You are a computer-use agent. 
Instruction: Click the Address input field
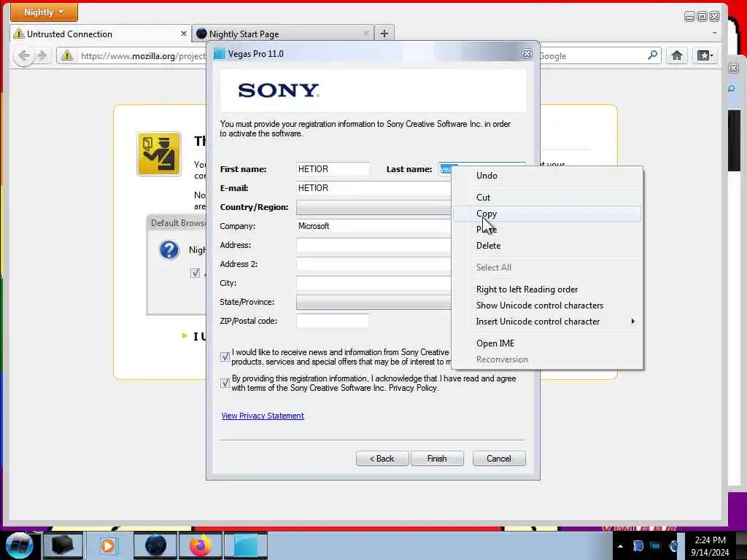(x=373, y=245)
